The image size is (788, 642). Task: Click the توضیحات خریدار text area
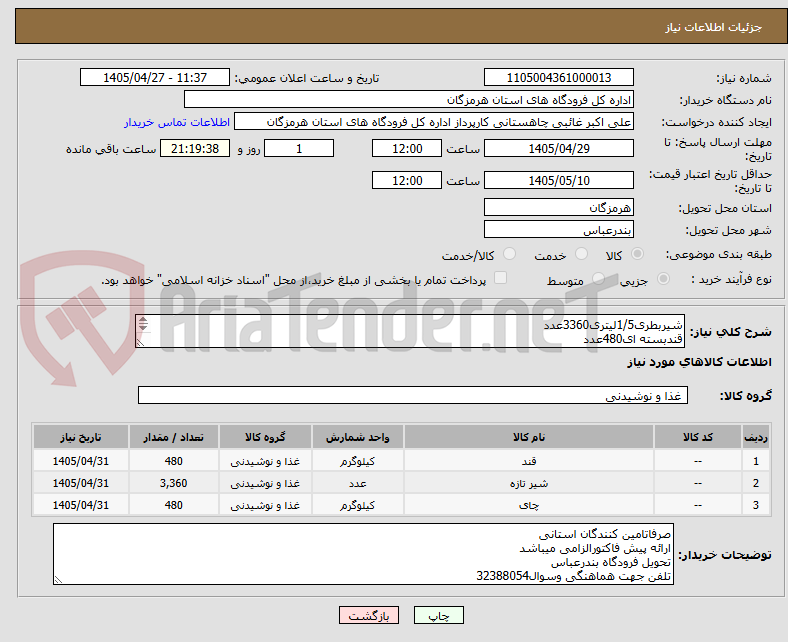[x=363, y=554]
